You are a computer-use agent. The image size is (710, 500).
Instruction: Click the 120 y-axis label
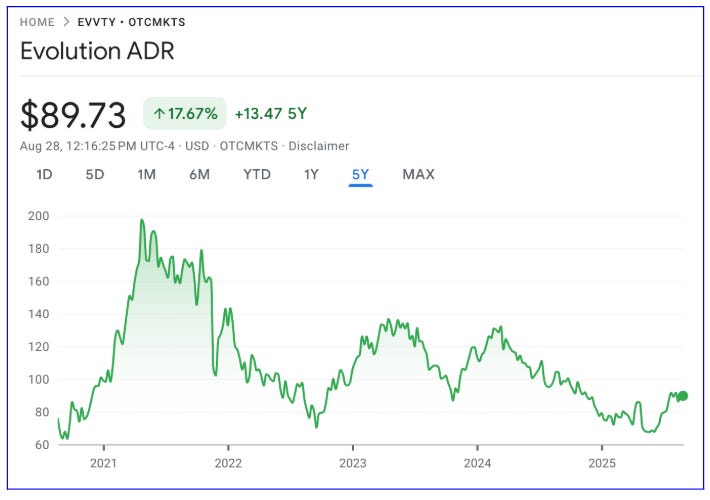tap(38, 346)
